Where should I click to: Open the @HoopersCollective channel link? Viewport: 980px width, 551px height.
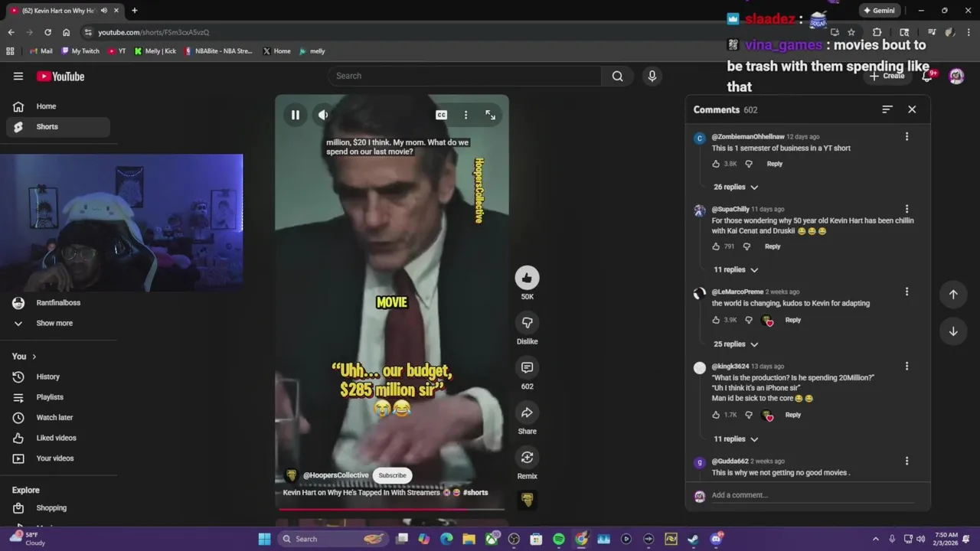[x=335, y=475]
